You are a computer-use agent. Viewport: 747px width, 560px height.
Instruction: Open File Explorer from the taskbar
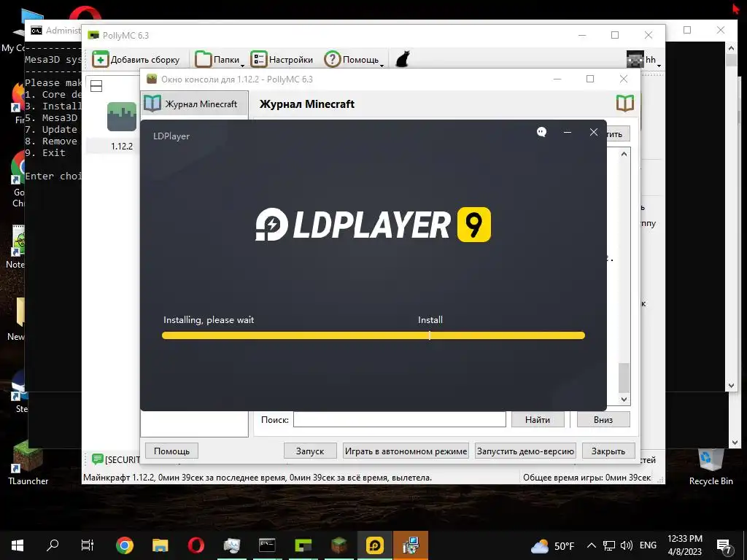tap(160, 545)
